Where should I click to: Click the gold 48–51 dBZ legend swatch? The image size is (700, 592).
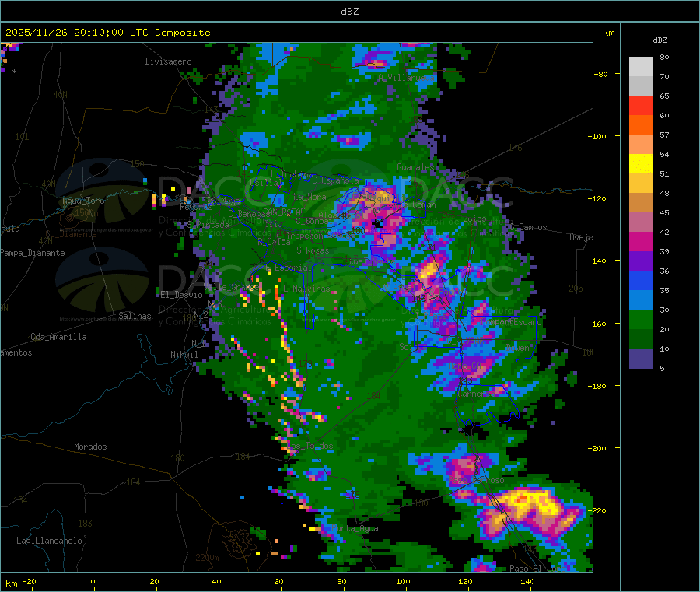pyautogui.click(x=641, y=184)
